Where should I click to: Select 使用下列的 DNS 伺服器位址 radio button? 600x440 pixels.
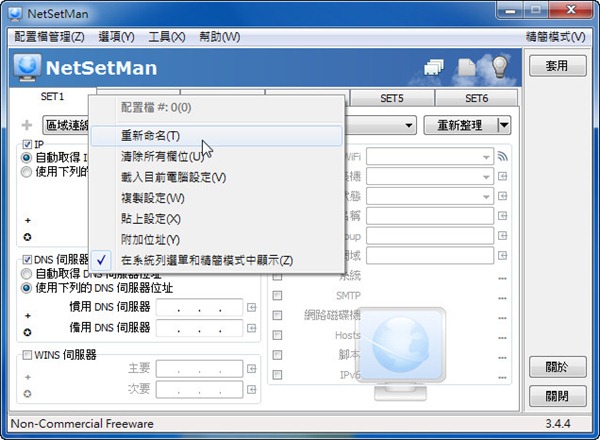point(26,288)
